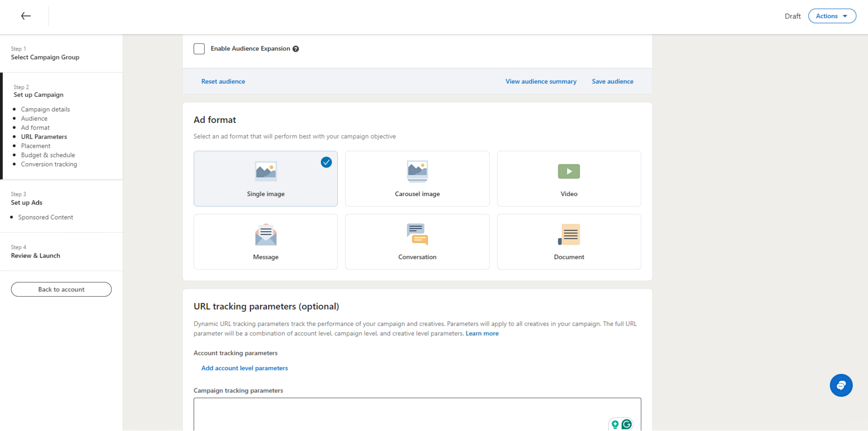
Task: Click the green lightbulb suggestion icon
Action: 615,424
